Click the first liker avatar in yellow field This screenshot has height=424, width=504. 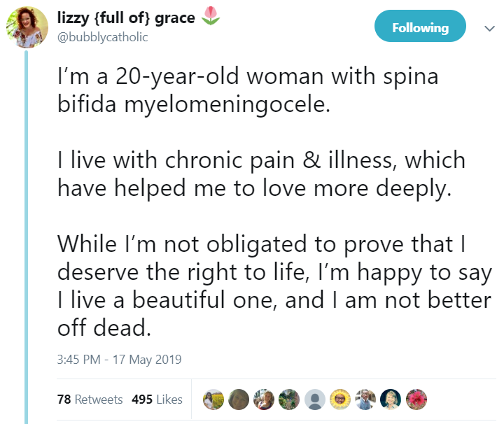[x=213, y=400]
